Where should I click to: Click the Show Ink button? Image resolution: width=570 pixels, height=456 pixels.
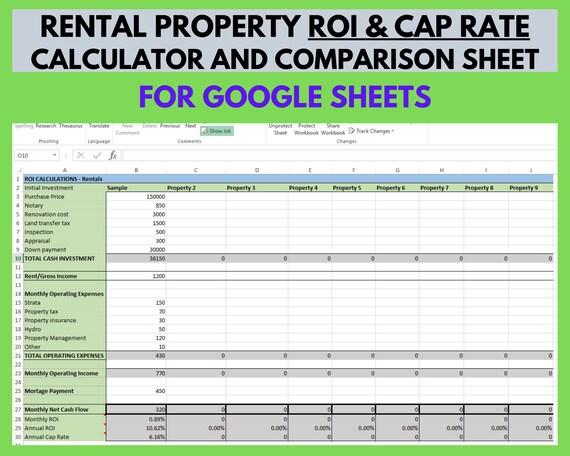tap(217, 131)
